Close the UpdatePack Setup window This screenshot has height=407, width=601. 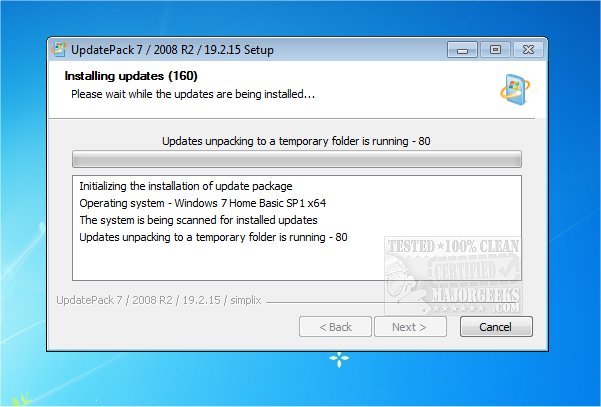click(528, 50)
